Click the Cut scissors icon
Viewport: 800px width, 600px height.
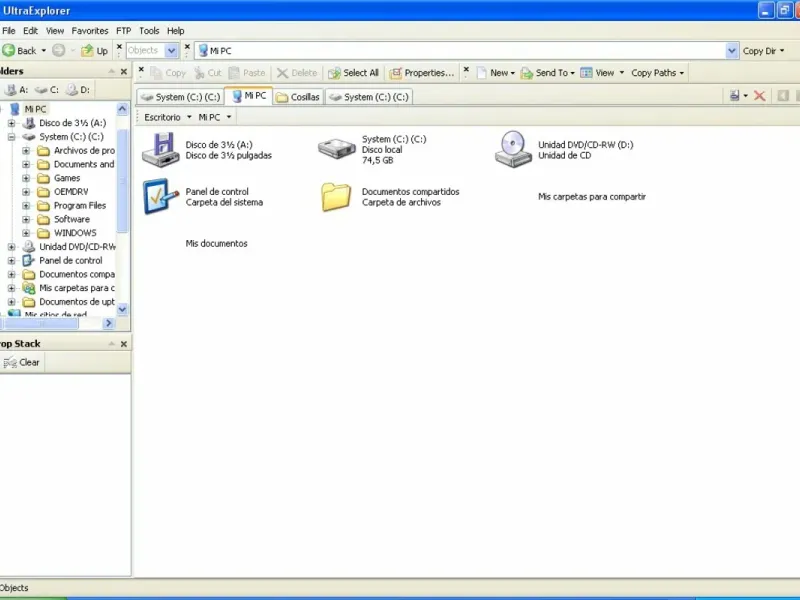pyautogui.click(x=199, y=73)
